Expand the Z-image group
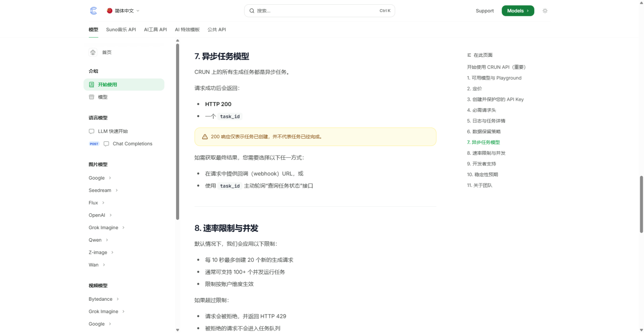This screenshot has width=644, height=333. [x=101, y=252]
